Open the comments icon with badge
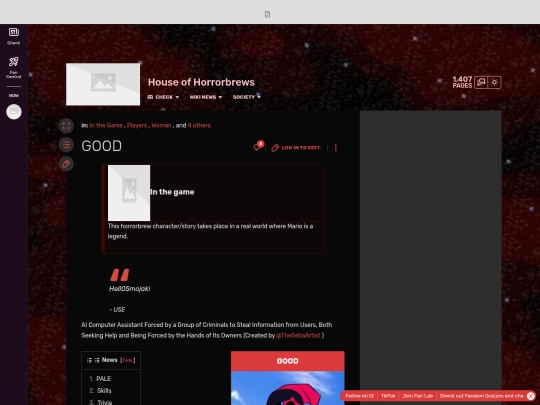This screenshot has width=540, height=405. pyautogui.click(x=259, y=146)
